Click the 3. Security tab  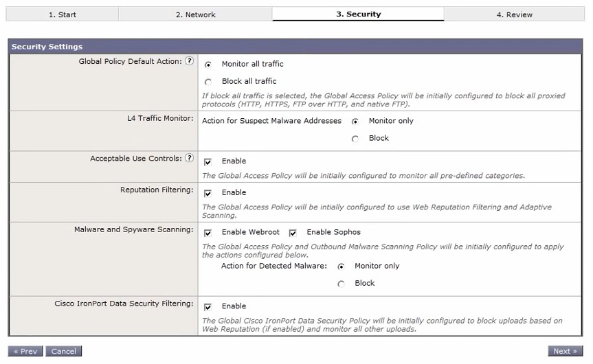pyautogui.click(x=358, y=14)
